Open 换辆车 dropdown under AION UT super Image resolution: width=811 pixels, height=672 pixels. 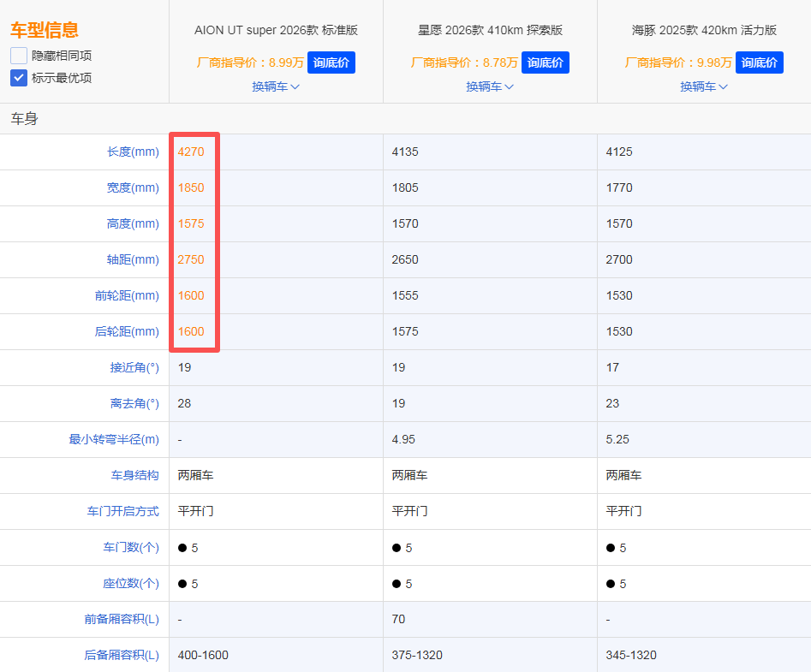276,86
